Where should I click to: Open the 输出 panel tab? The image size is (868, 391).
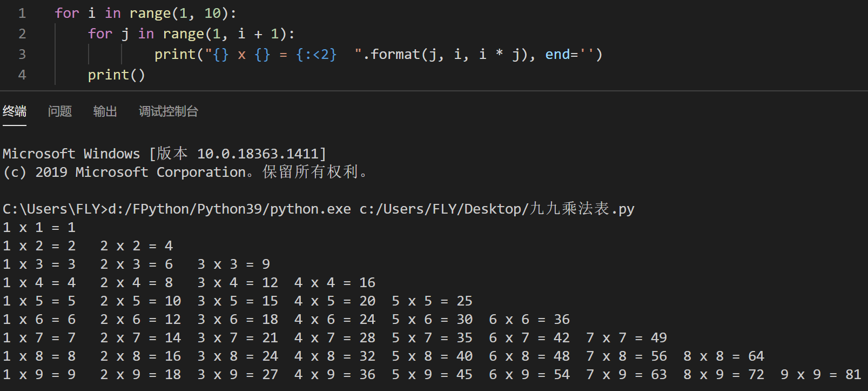click(x=105, y=111)
